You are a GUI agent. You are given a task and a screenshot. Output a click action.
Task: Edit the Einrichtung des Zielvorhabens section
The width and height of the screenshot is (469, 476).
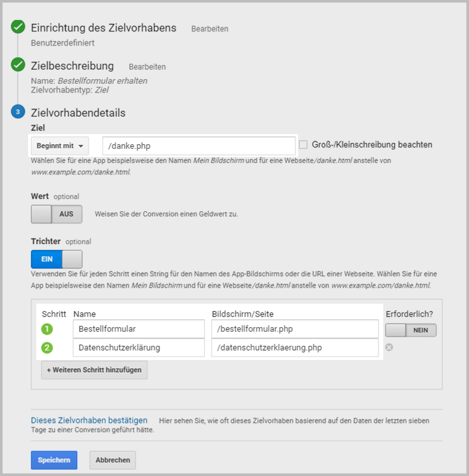click(x=210, y=29)
